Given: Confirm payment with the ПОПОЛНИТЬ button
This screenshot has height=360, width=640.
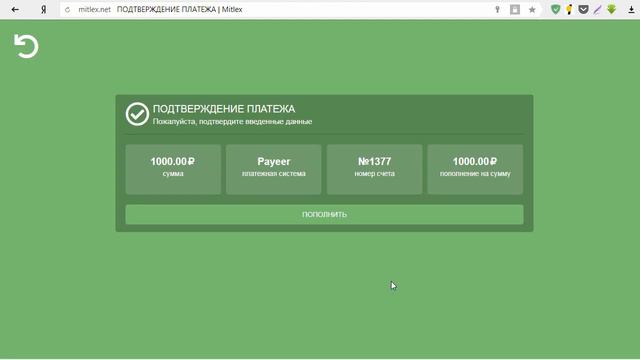Looking at the screenshot, I should click(324, 215).
